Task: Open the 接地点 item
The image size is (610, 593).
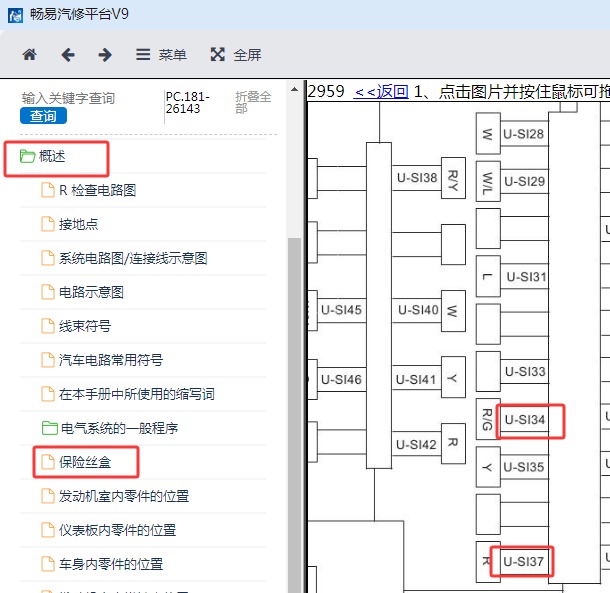Action: coord(78,224)
